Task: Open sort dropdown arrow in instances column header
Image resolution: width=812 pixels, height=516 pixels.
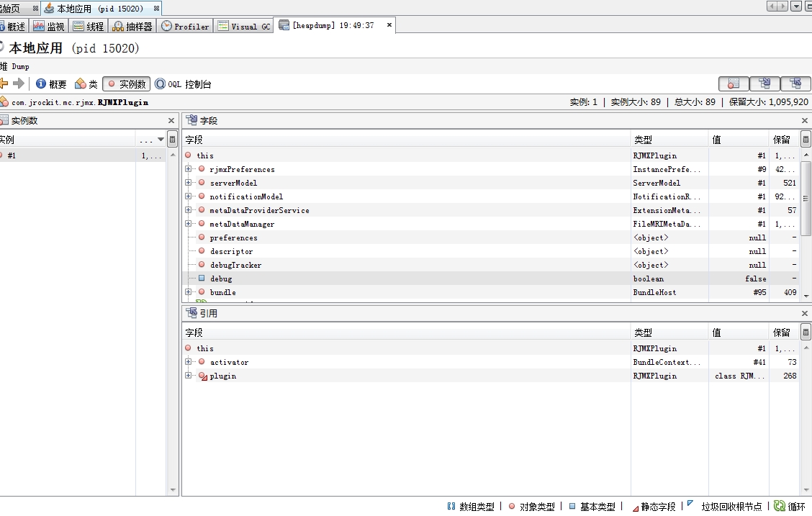Action: point(161,139)
